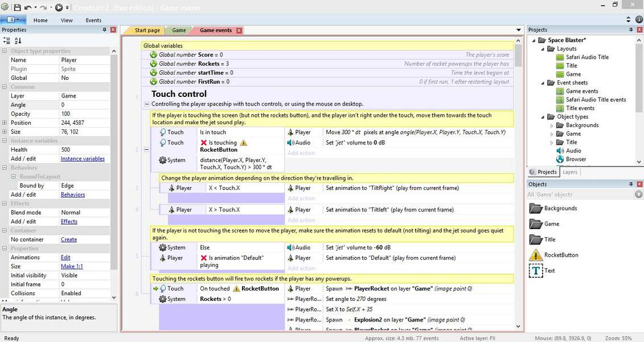The height and width of the screenshot is (342, 644).
Task: Open the tab list dropdown arrow
Action: (518, 30)
